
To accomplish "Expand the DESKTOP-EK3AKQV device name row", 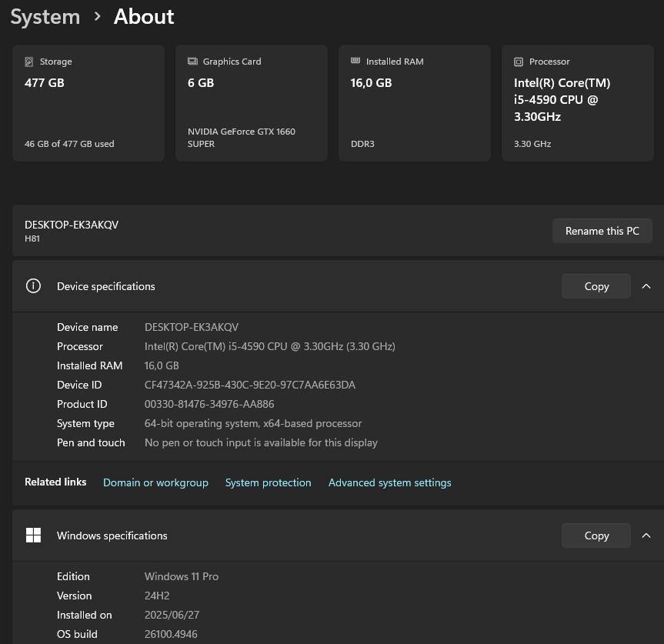I will (x=72, y=230).
